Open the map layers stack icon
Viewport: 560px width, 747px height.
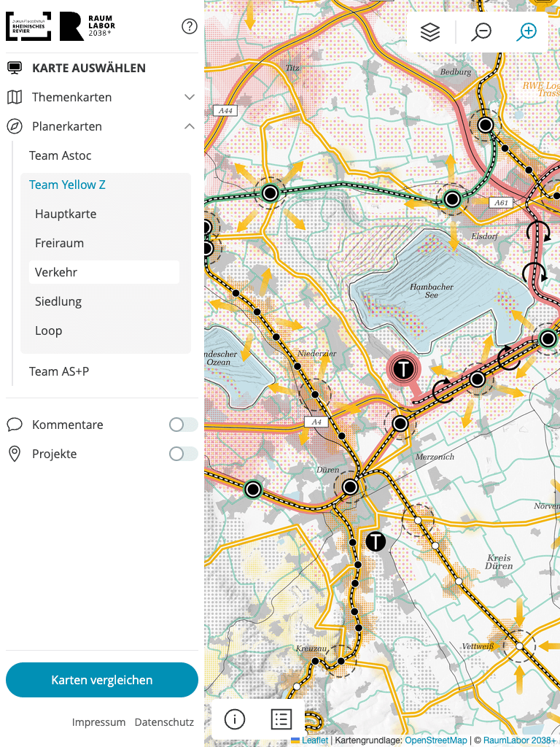[x=430, y=32]
